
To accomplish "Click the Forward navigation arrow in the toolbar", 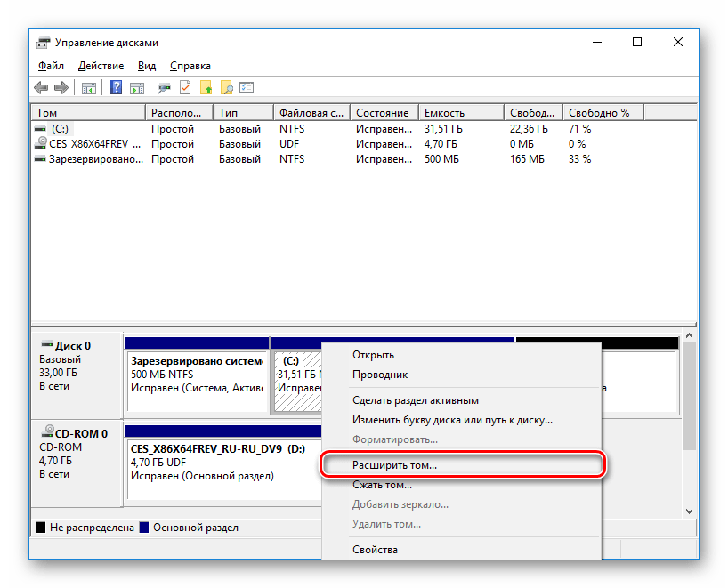I will tap(60, 87).
